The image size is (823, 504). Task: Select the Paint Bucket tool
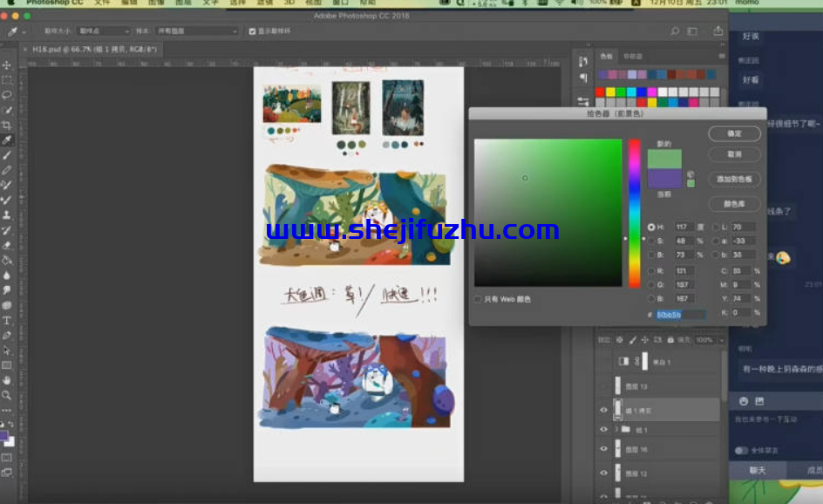click(7, 261)
